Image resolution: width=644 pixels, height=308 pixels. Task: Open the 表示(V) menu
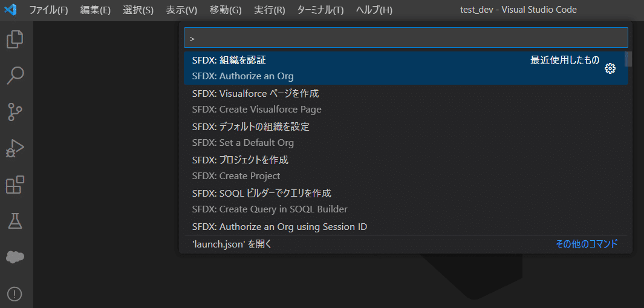point(181,10)
